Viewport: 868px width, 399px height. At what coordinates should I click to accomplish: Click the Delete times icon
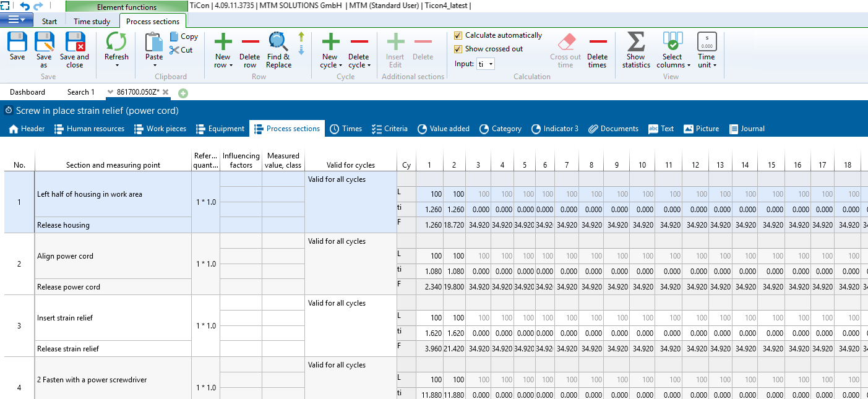[x=597, y=42]
